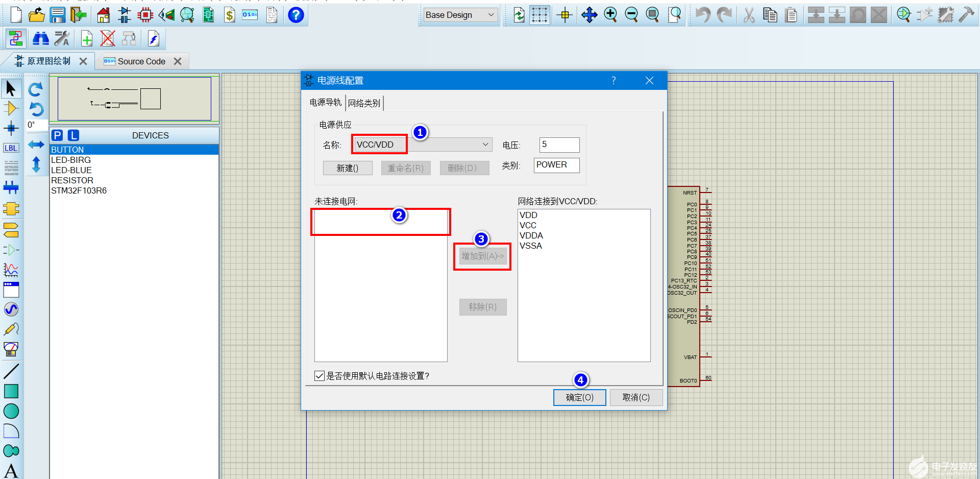Viewport: 980px width, 479px height.
Task: Open the blue Help question mark
Action: pos(296,15)
